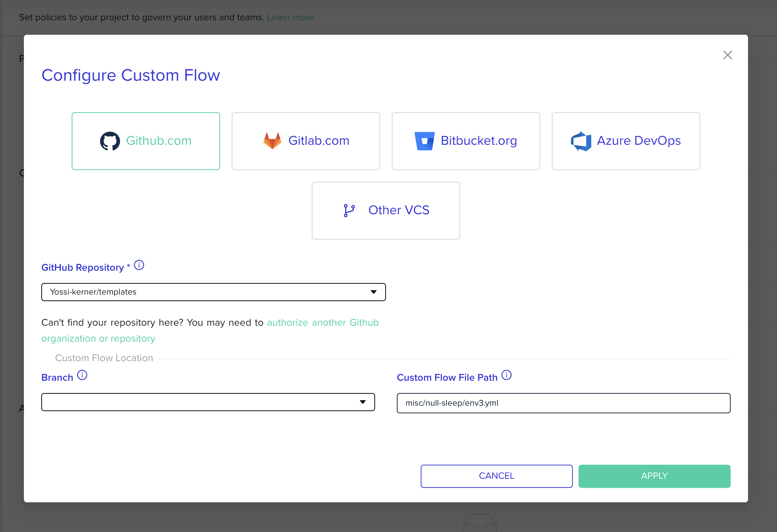Close the Configure Custom Flow dialog
The height and width of the screenshot is (532, 777).
(x=727, y=55)
